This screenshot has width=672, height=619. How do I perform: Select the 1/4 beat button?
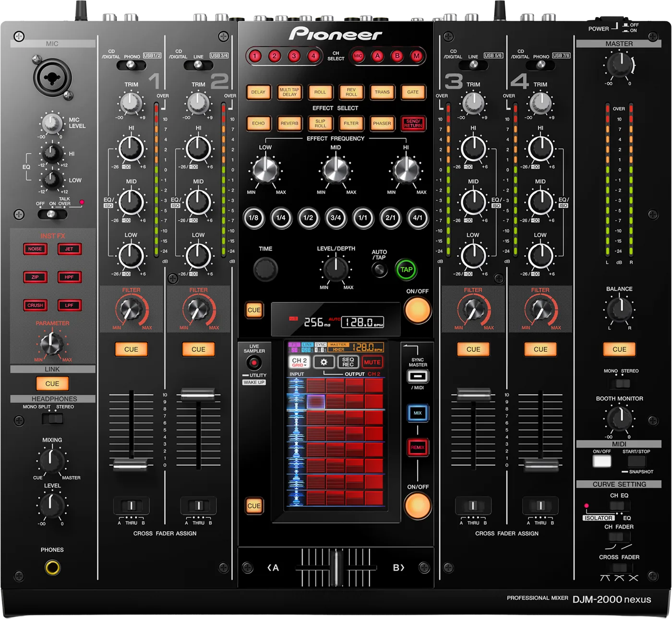point(281,218)
